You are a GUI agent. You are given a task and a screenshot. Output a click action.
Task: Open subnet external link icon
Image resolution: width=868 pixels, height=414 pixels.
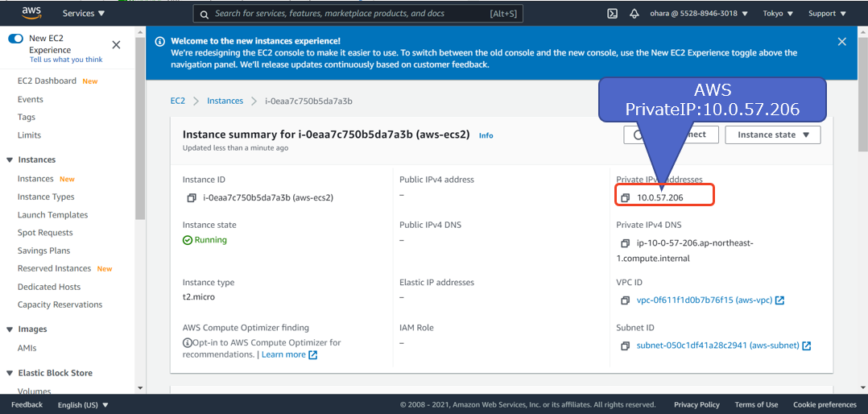pos(807,346)
